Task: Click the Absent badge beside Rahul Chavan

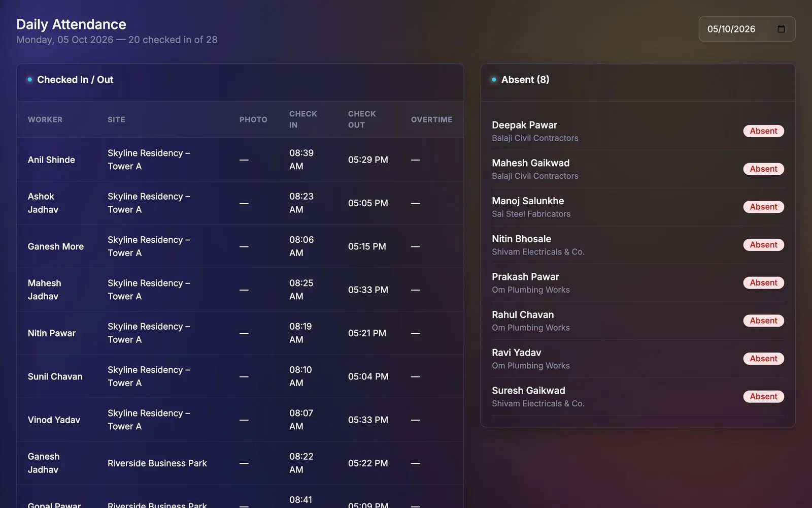Action: point(763,321)
